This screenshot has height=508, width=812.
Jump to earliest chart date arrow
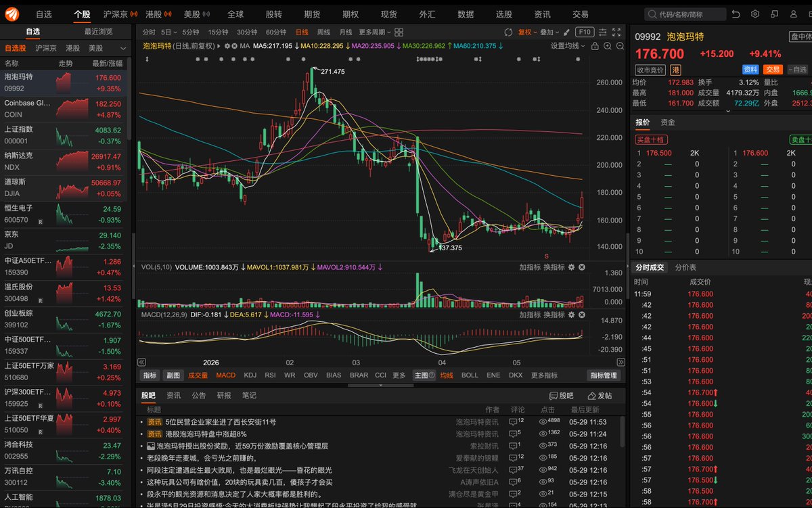pos(141,362)
